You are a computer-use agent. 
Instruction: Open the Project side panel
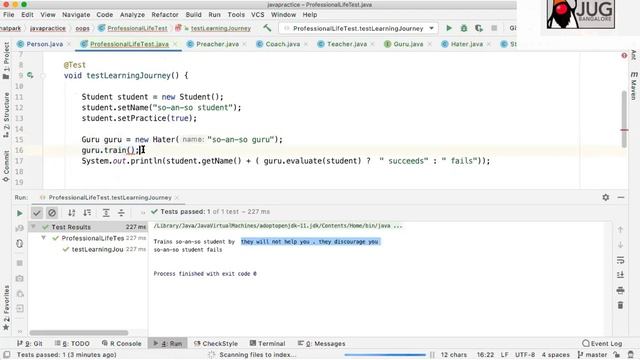pyautogui.click(x=6, y=61)
